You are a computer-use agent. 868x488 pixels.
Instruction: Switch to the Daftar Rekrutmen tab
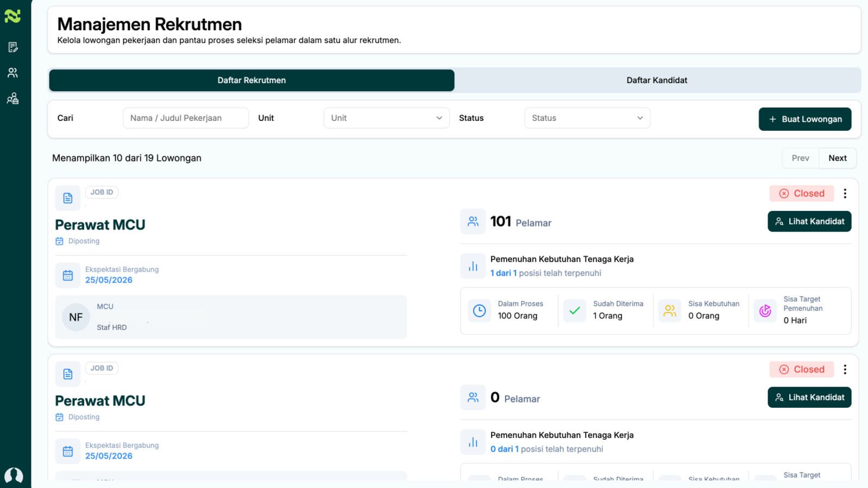(x=252, y=80)
